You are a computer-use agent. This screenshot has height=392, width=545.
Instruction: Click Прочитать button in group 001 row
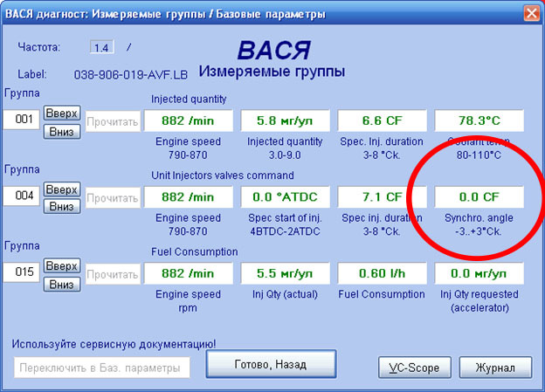coord(113,121)
